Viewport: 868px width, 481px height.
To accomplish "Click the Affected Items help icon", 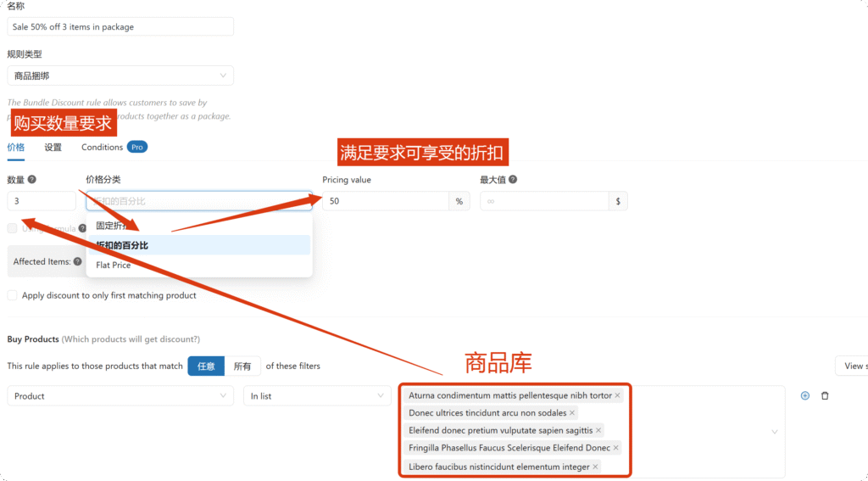I will [78, 261].
